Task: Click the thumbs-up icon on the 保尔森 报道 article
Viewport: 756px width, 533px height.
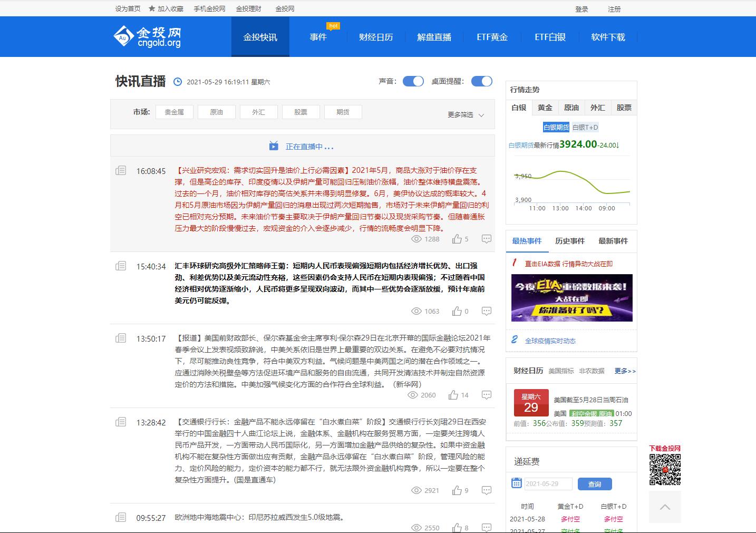Action: (454, 395)
